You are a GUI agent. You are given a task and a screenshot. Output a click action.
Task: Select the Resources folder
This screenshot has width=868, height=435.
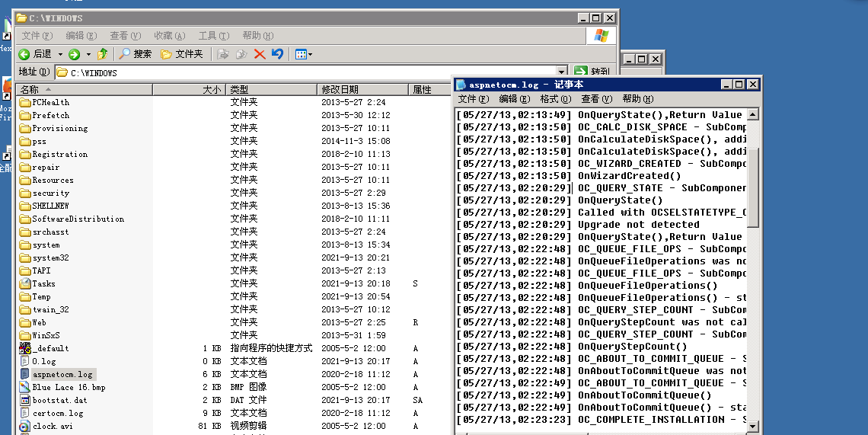pos(46,180)
